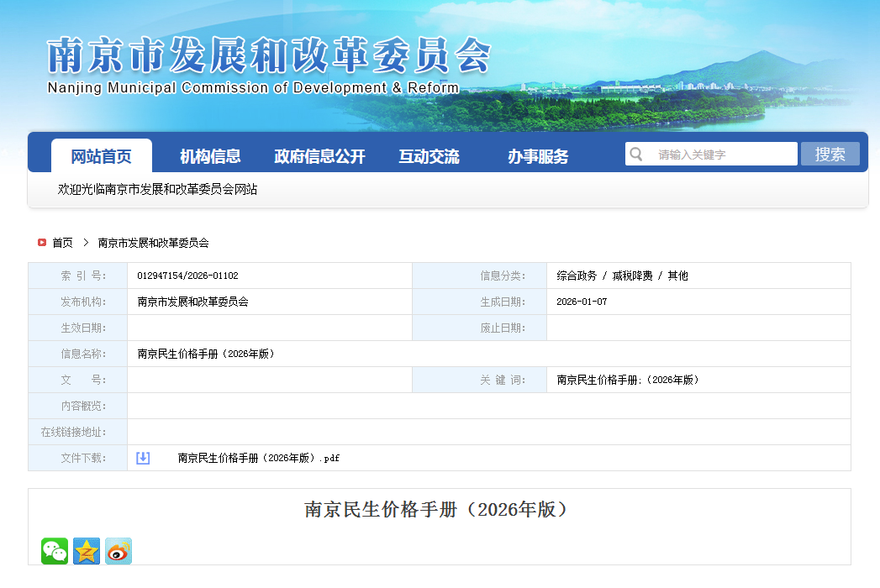This screenshot has height=588, width=880.
Task: Share to Sina Weibo icon
Action: pyautogui.click(x=119, y=551)
